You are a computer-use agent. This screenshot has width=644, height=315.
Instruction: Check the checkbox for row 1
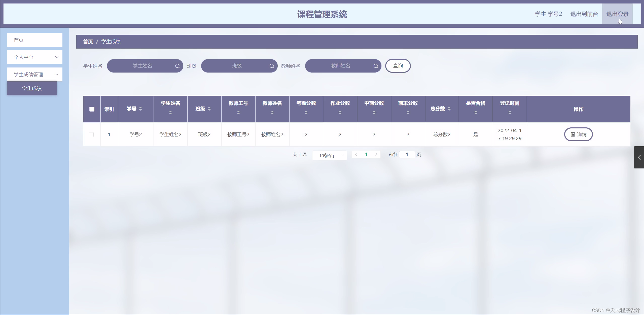pyautogui.click(x=91, y=134)
